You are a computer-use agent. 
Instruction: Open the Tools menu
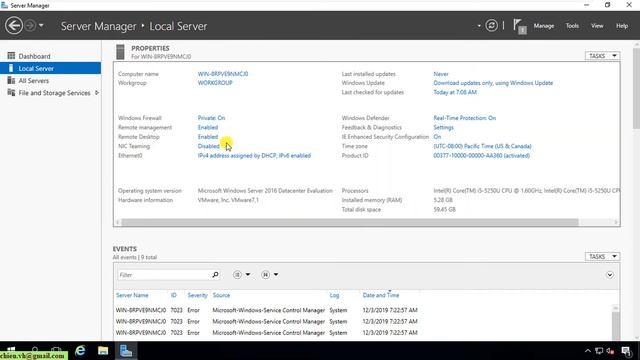pos(572,26)
